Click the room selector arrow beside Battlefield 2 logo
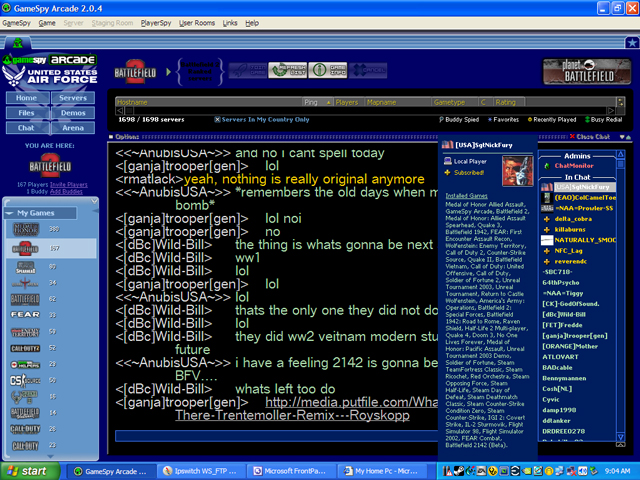 [x=169, y=72]
